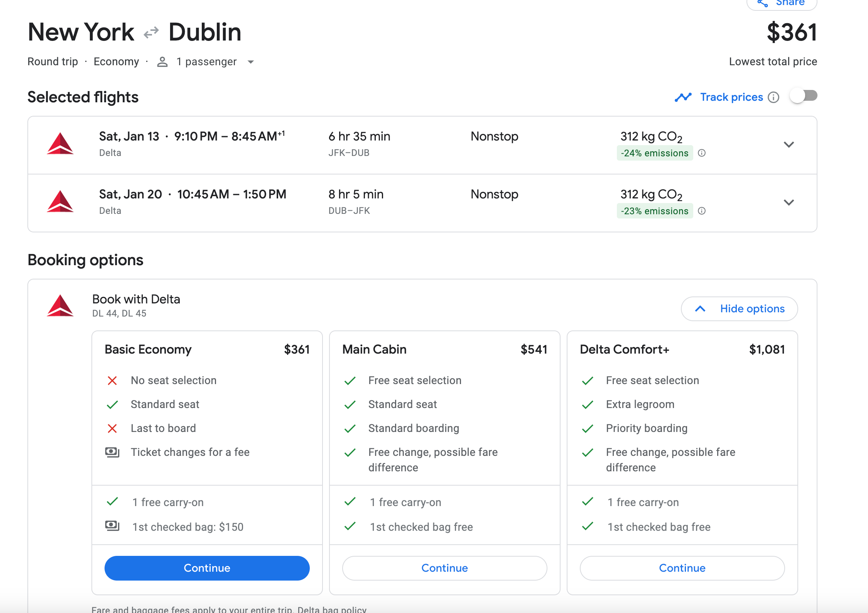Click the swap arrows between New York and Dublin
This screenshot has width=868, height=613.
[x=151, y=33]
